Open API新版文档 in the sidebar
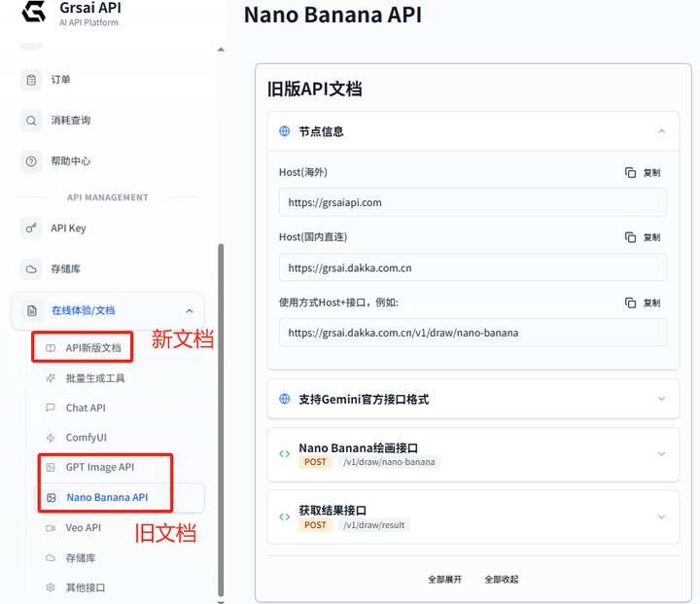This screenshot has width=700, height=604. [93, 348]
